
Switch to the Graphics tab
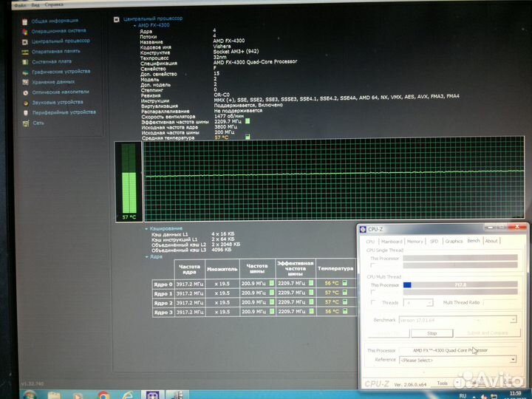click(x=454, y=241)
